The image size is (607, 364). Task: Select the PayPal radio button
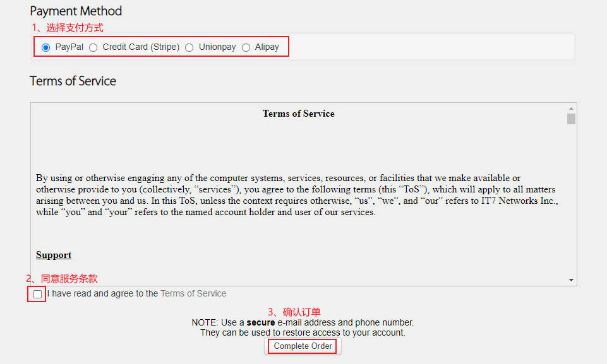click(45, 47)
